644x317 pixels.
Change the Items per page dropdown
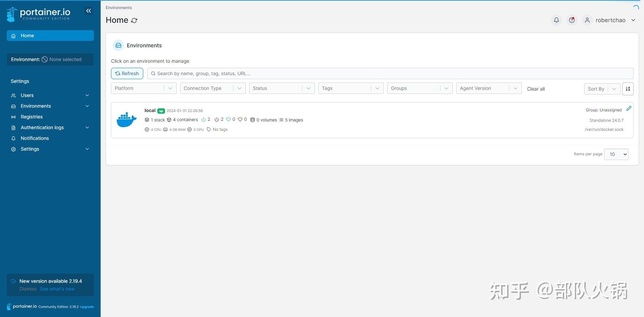(616, 154)
